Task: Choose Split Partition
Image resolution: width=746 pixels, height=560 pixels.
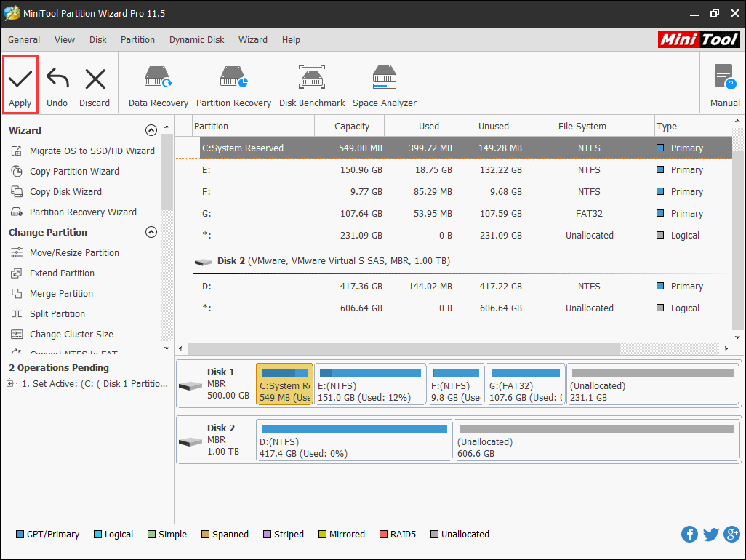Action: pyautogui.click(x=48, y=314)
